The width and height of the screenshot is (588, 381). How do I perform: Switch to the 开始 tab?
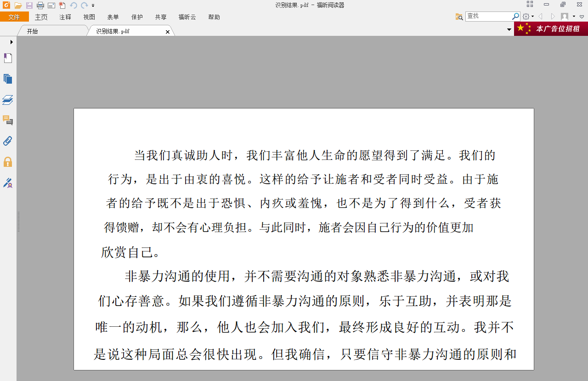coord(32,31)
